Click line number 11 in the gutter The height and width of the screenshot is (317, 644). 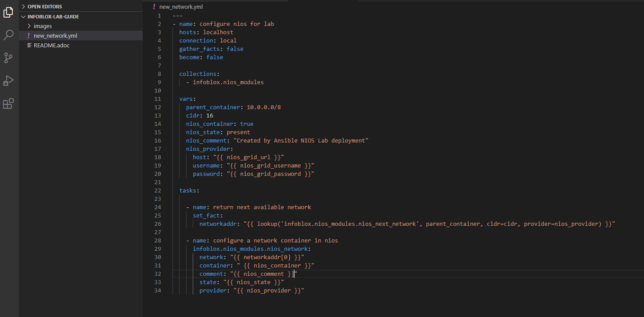(x=158, y=99)
